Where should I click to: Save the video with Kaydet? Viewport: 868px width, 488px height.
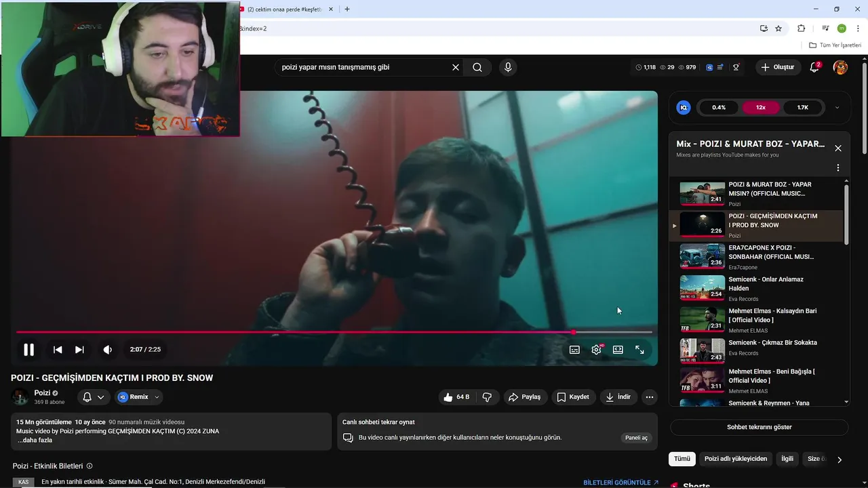[x=573, y=397]
